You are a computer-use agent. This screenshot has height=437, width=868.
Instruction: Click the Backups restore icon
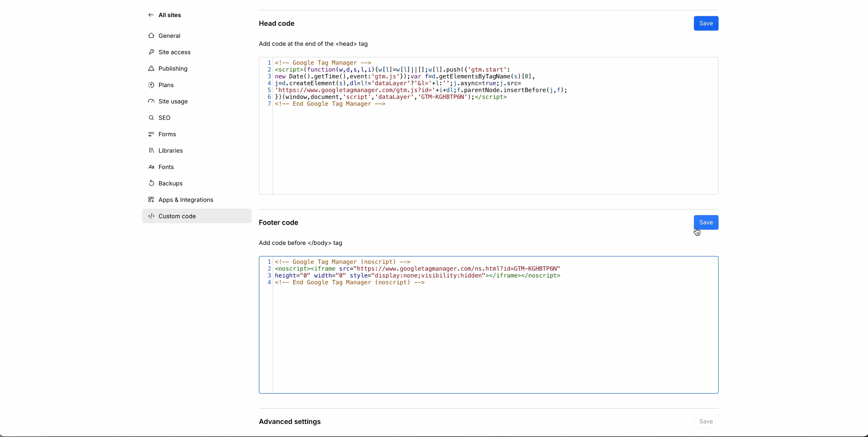coord(151,183)
